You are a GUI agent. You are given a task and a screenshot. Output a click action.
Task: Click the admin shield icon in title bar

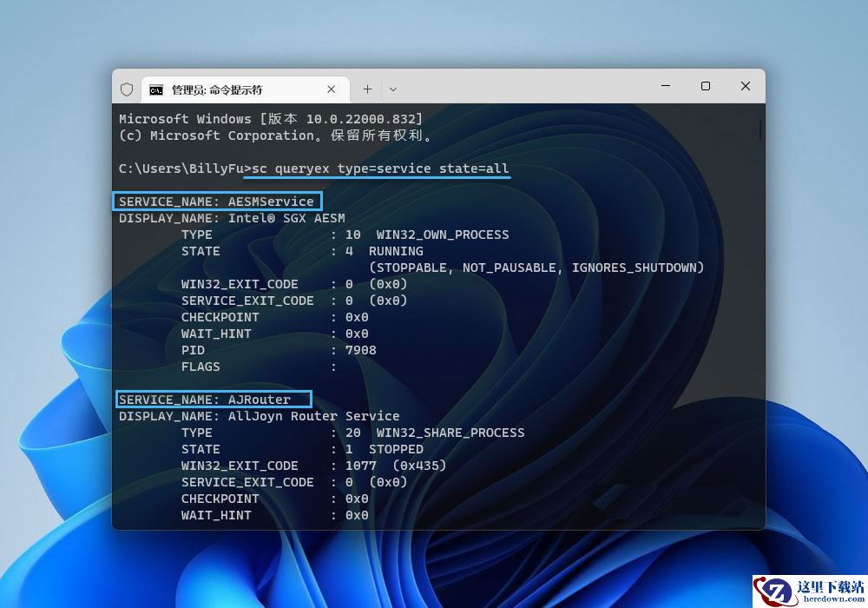(127, 89)
